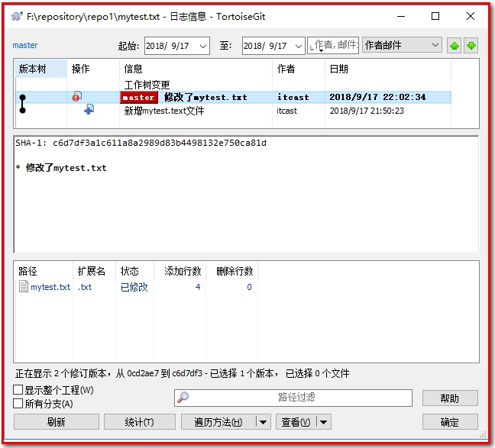Click the 作者 column header
The height and width of the screenshot is (448, 495).
click(x=299, y=69)
